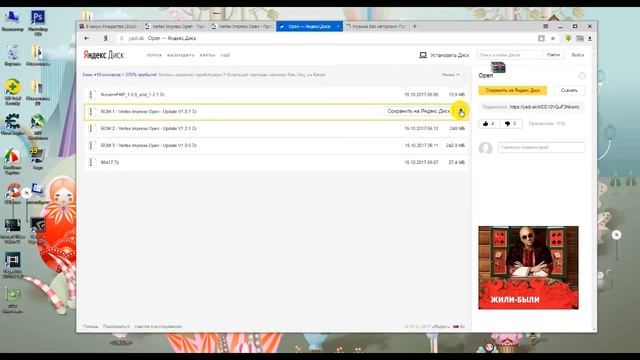Click the Найти search button
640x360 pixels.
pyautogui.click(x=553, y=55)
